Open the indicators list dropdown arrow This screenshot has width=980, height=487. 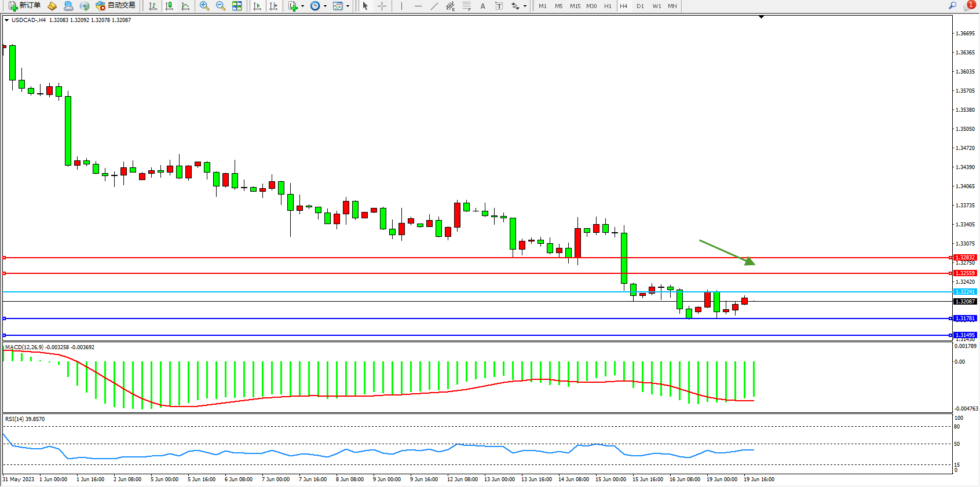click(x=302, y=6)
